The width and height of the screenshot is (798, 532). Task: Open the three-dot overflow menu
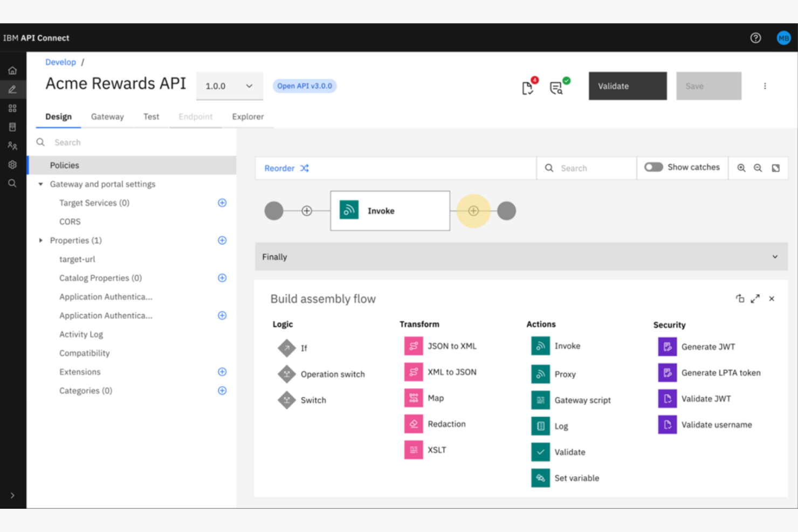pos(765,86)
